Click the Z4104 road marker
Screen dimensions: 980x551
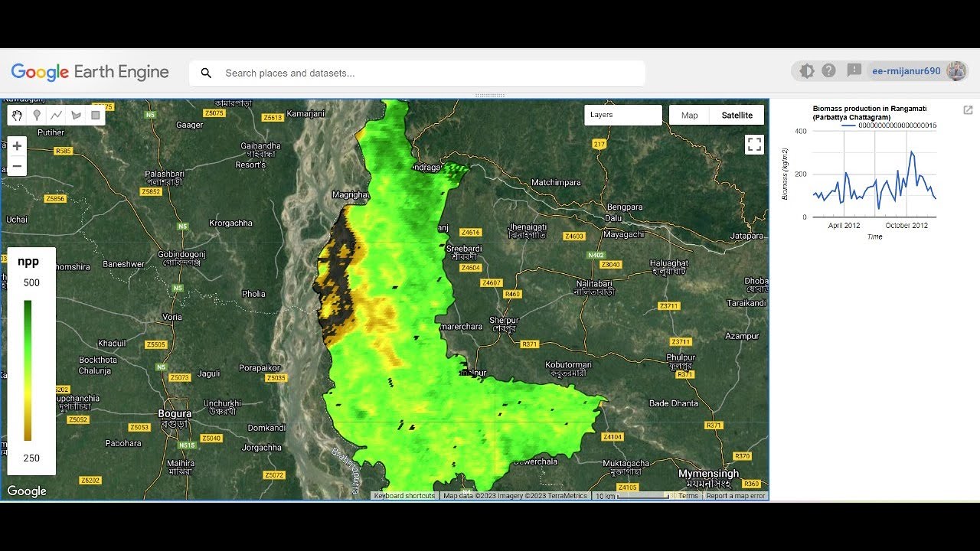(612, 437)
